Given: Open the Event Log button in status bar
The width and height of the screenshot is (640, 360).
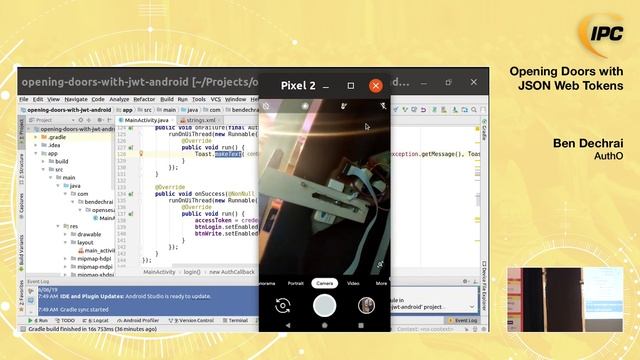Looking at the screenshot, I should coord(462,321).
